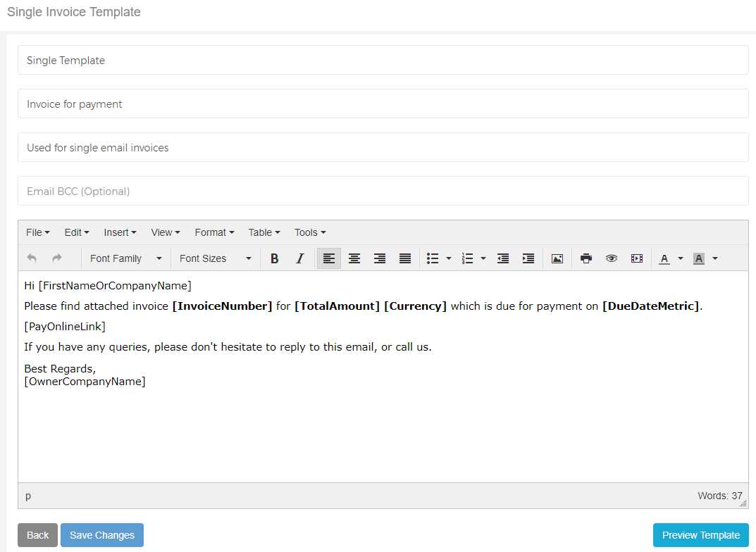Click the Undo arrow icon
Screen dimensions: 756x552
click(32, 258)
